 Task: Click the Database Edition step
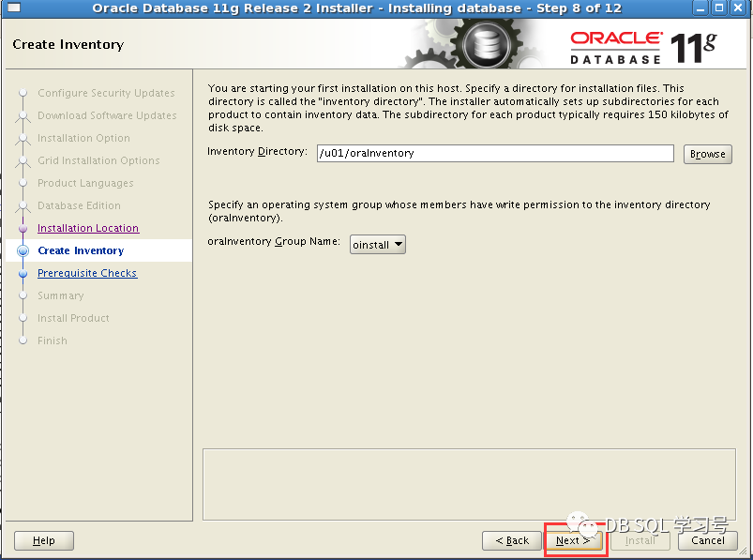pyautogui.click(x=79, y=205)
